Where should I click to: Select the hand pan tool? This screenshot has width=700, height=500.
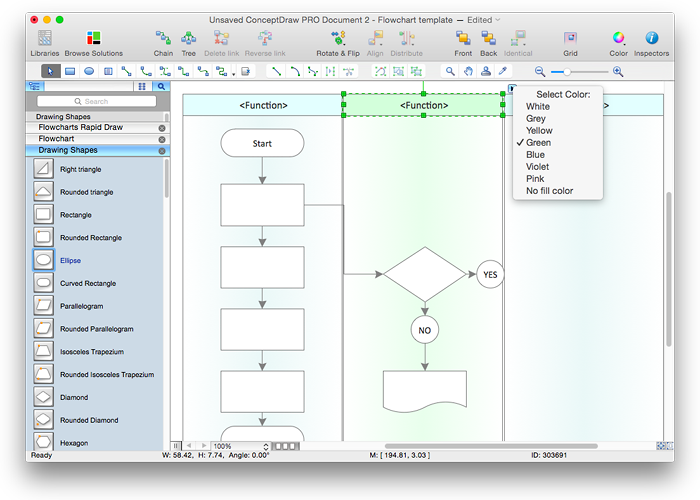tap(468, 71)
